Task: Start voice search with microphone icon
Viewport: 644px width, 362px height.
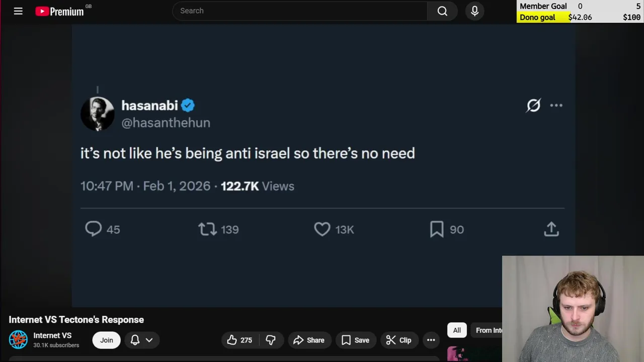Action: 474,11
